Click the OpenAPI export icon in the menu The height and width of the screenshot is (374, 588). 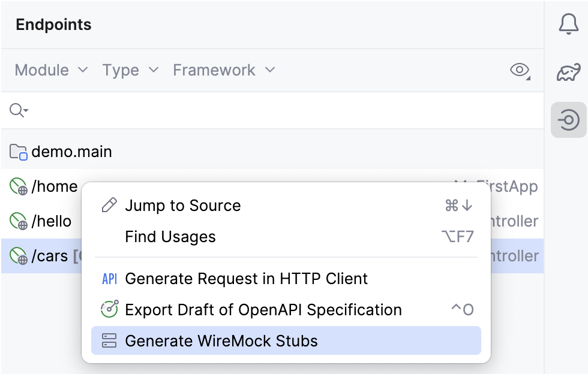point(107,309)
